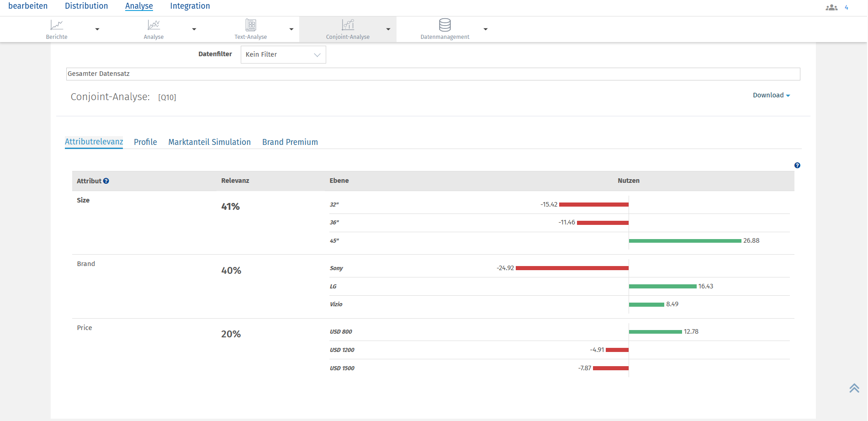Open the Integration menu

tap(190, 6)
